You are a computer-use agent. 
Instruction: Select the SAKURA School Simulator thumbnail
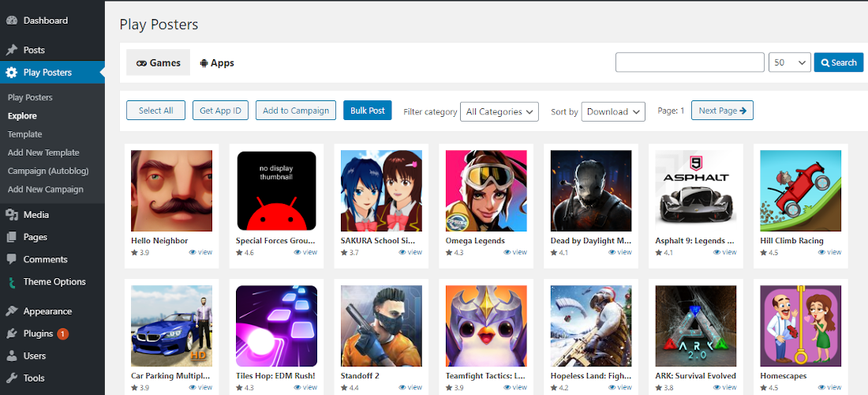381,190
